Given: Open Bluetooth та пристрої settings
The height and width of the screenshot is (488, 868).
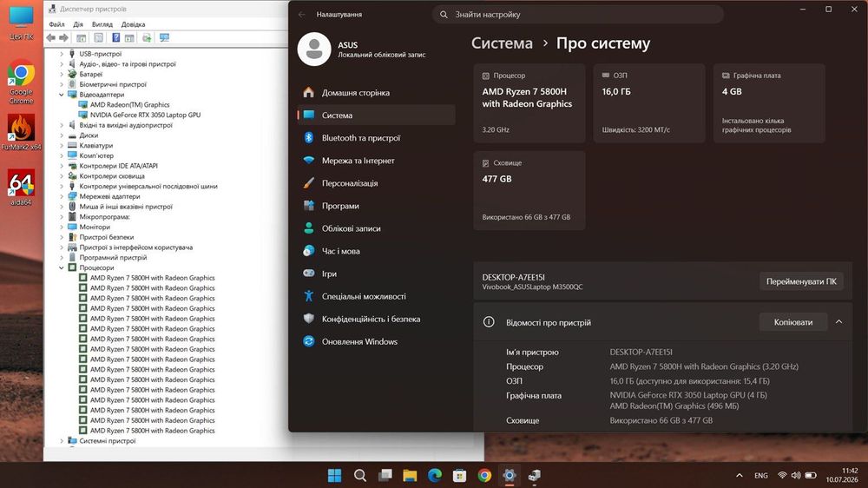Looking at the screenshot, I should coord(376,138).
